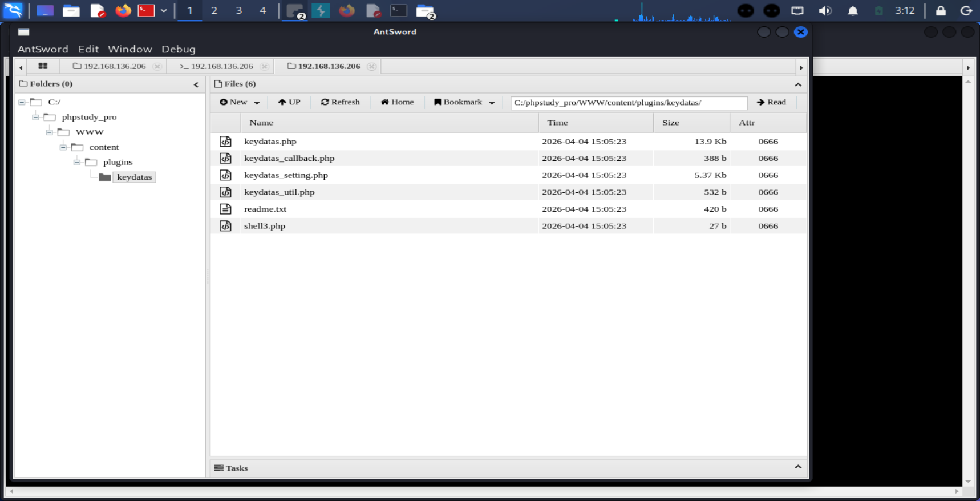The width and height of the screenshot is (980, 501).
Task: Collapse the C:/ tree node
Action: [22, 102]
